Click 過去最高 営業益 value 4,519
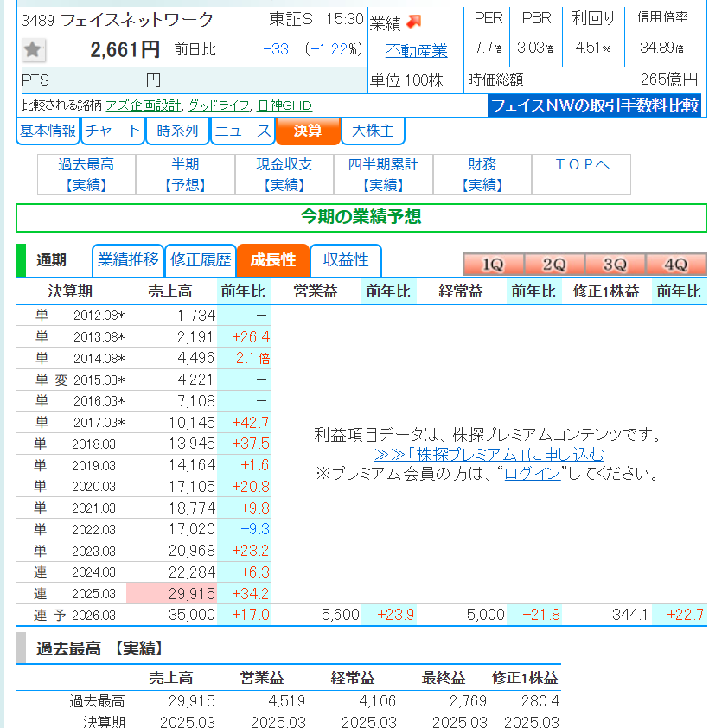This screenshot has height=728, width=709. point(286,700)
